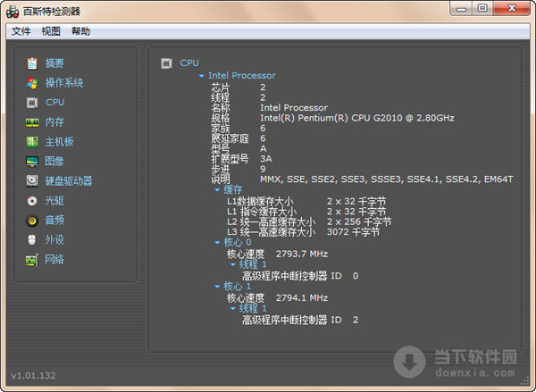Screen dimensions: 536x392
Task: Collapse the 缓存 cache node
Action: click(x=217, y=189)
